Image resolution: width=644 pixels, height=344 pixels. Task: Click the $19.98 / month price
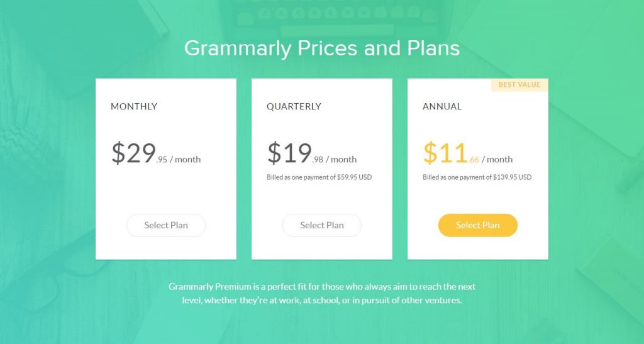(312, 153)
